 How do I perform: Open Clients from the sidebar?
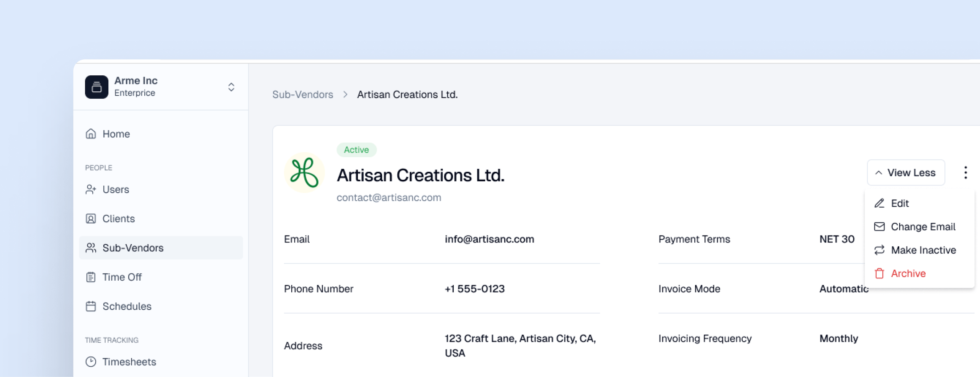pyautogui.click(x=118, y=219)
